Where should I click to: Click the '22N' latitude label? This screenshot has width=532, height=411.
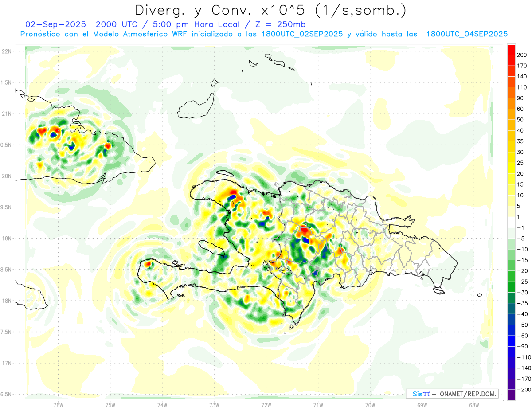[7, 51]
